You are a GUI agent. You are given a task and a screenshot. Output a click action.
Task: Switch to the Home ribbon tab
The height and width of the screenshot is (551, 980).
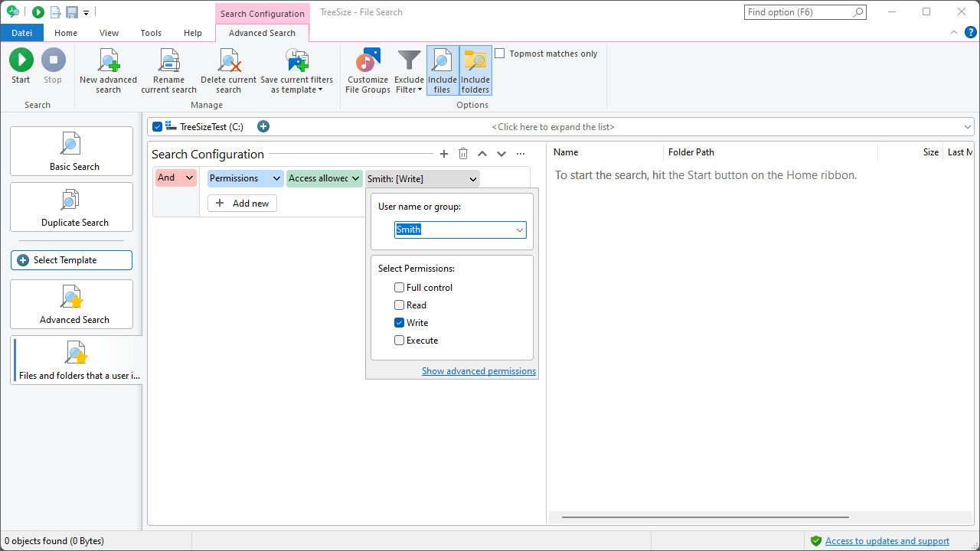point(66,33)
